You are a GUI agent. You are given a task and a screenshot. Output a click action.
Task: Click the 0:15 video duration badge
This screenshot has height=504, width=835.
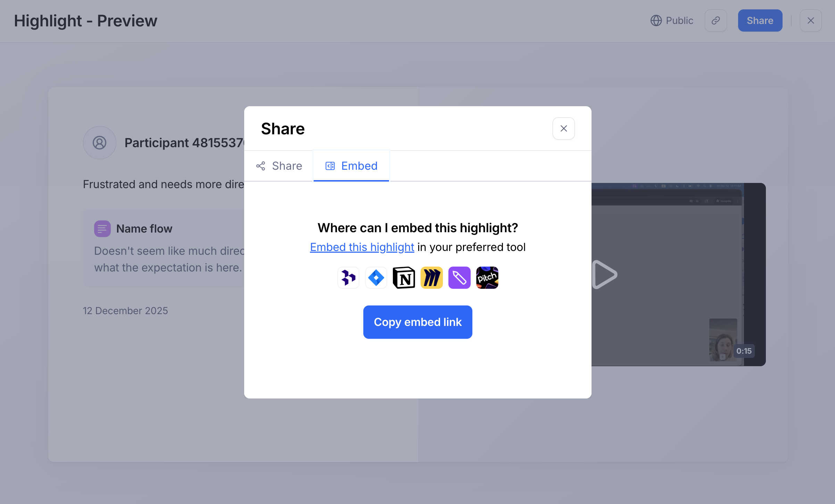(744, 351)
